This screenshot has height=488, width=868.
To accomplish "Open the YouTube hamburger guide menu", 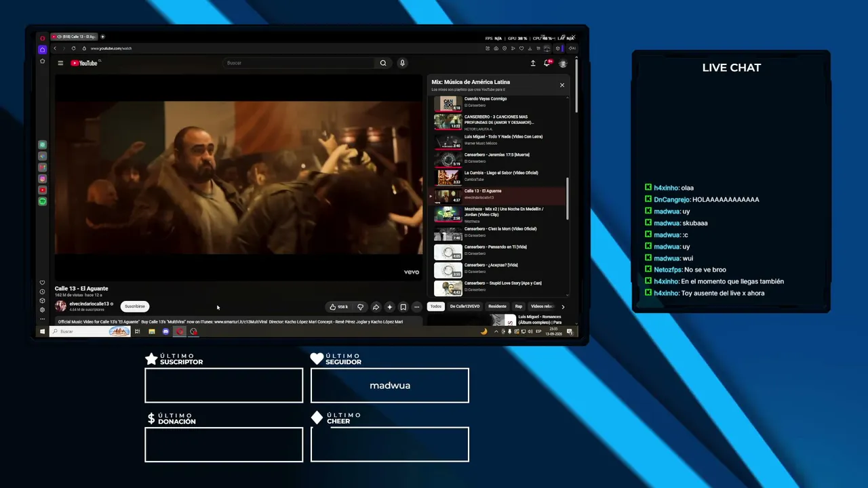I will (60, 63).
